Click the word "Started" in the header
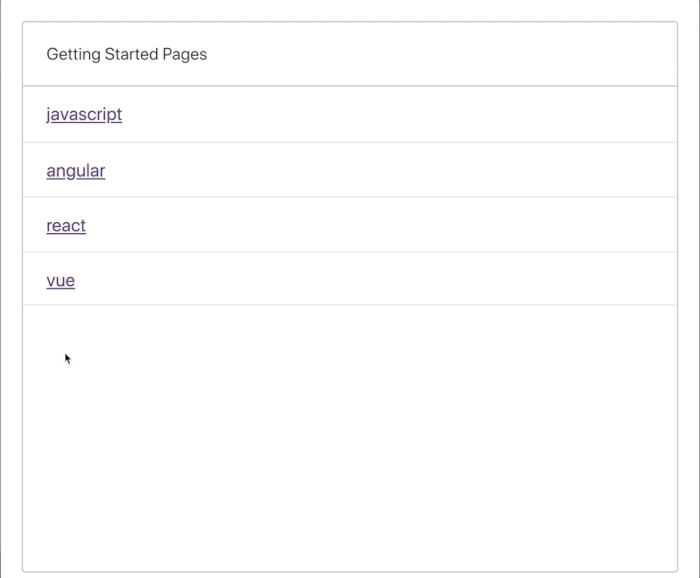The height and width of the screenshot is (578, 700). tap(132, 54)
